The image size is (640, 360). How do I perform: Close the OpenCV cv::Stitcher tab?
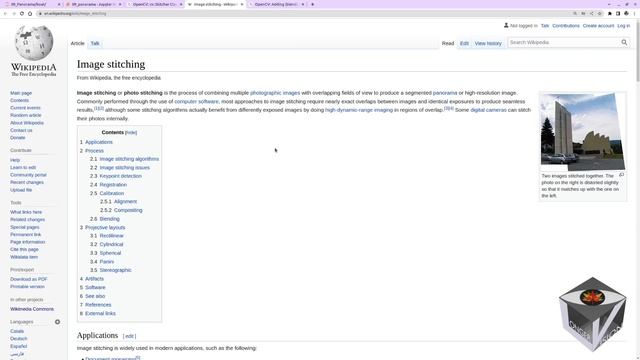[181, 4]
